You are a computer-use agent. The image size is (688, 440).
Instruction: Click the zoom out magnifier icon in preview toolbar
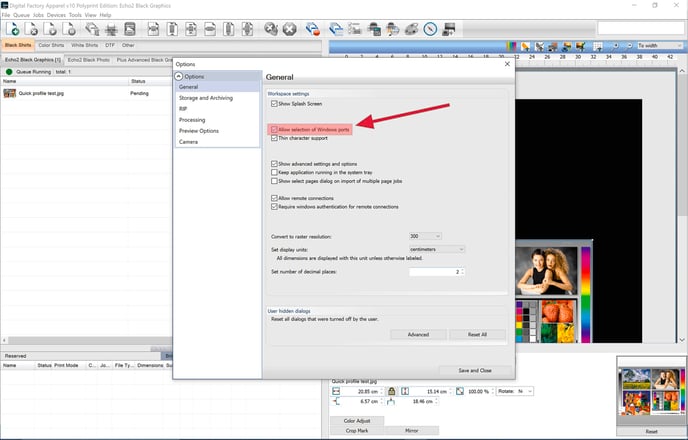click(x=630, y=46)
